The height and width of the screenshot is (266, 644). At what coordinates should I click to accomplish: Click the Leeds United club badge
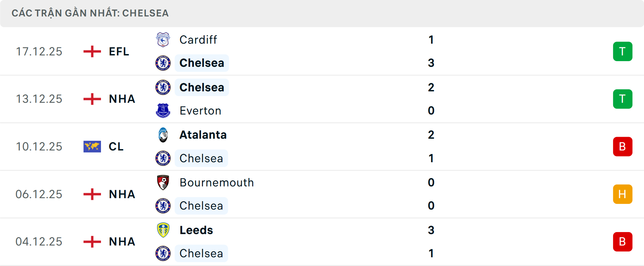163,230
